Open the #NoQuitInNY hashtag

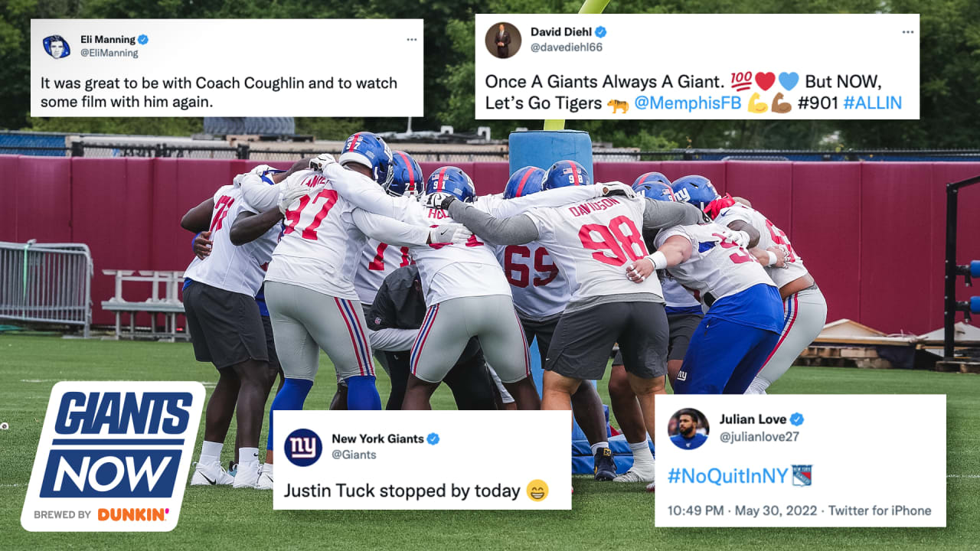[727, 476]
